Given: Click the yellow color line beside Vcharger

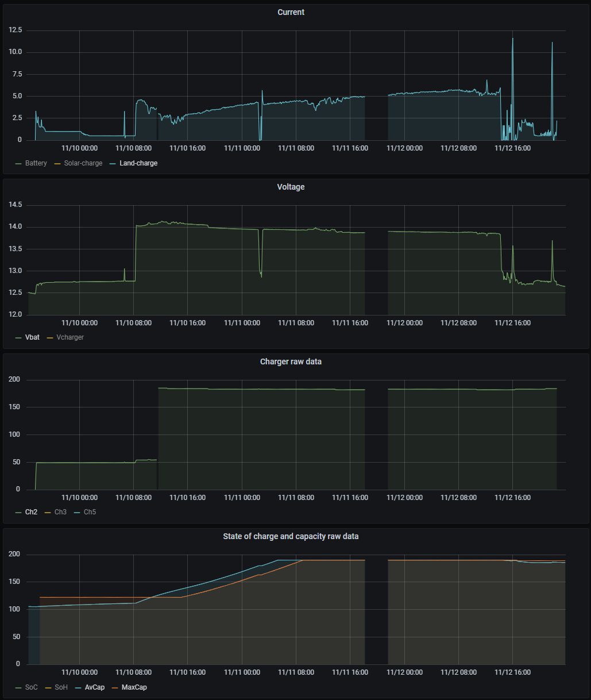Looking at the screenshot, I should click(x=50, y=338).
